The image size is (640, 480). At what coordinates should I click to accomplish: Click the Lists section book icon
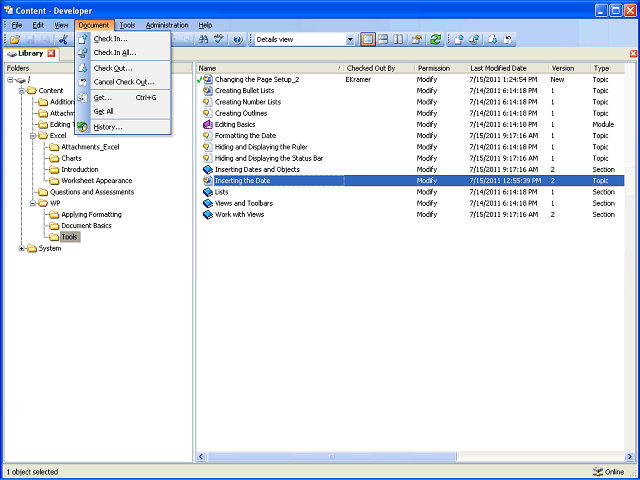pyautogui.click(x=208, y=192)
